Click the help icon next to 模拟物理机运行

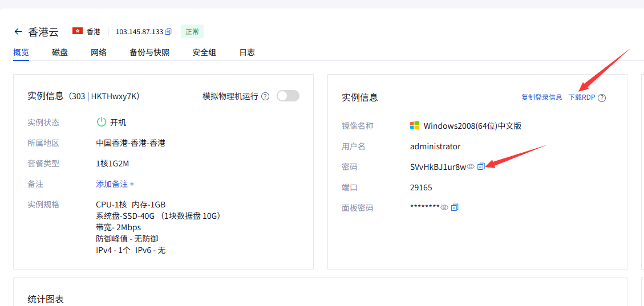pos(265,96)
